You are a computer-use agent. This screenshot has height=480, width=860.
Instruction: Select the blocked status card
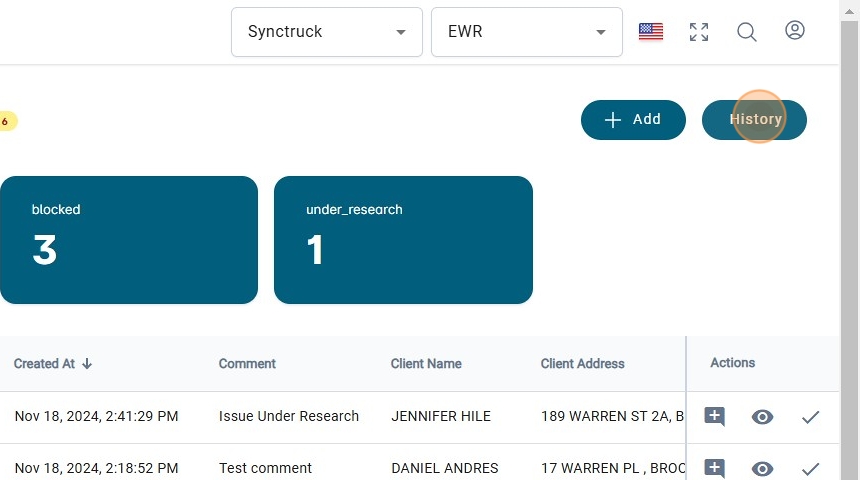coord(129,240)
